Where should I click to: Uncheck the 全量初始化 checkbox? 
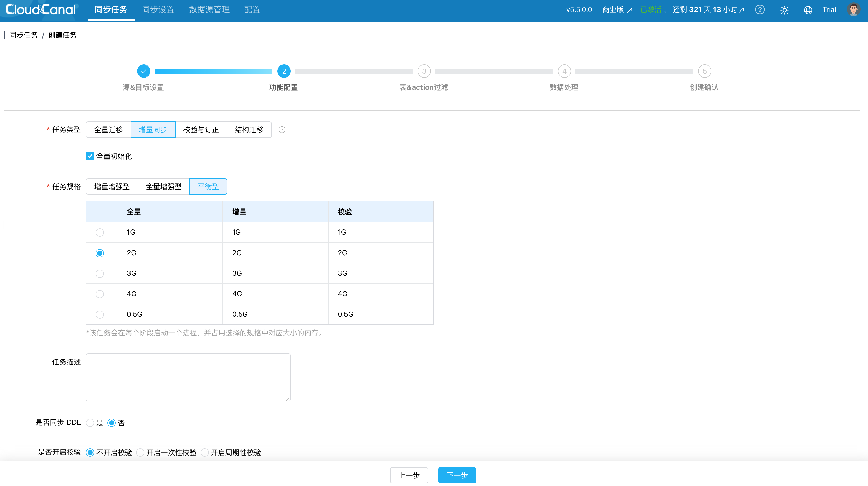(90, 156)
